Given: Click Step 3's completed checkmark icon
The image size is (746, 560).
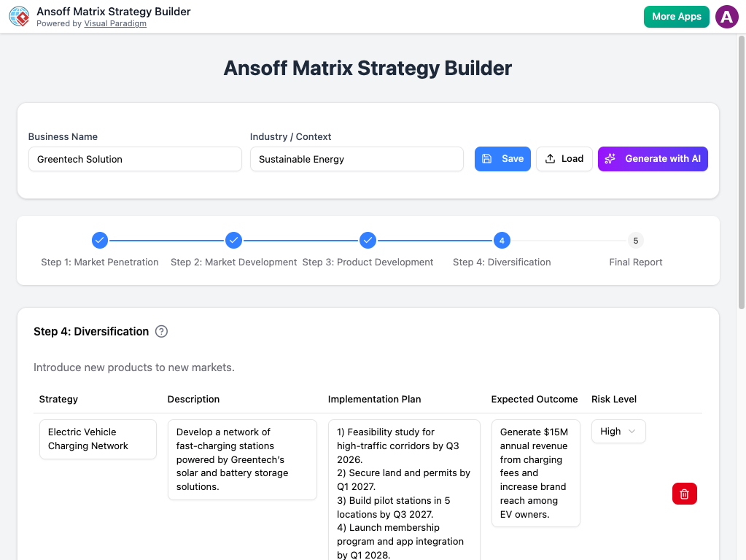Looking at the screenshot, I should [x=368, y=240].
